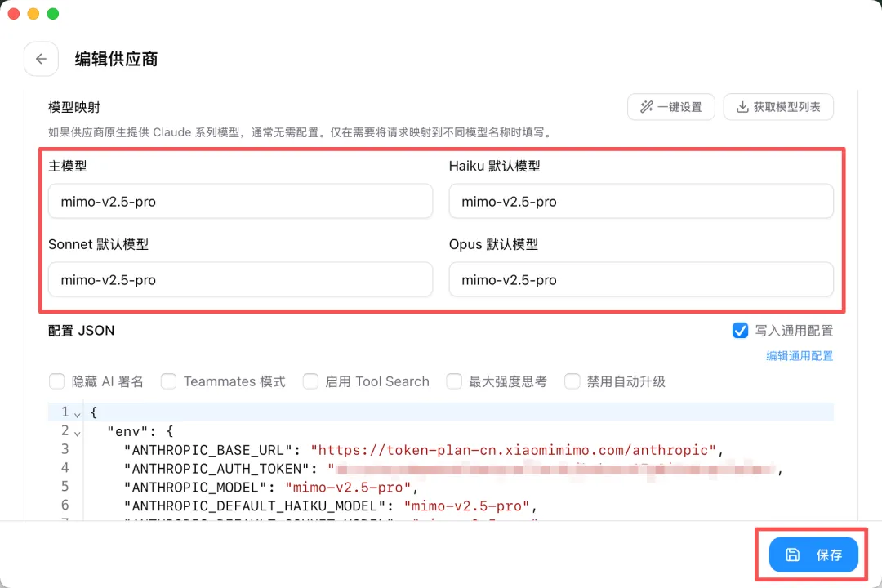
Task: Focus the Haiku 默认模型 text field
Action: point(640,201)
